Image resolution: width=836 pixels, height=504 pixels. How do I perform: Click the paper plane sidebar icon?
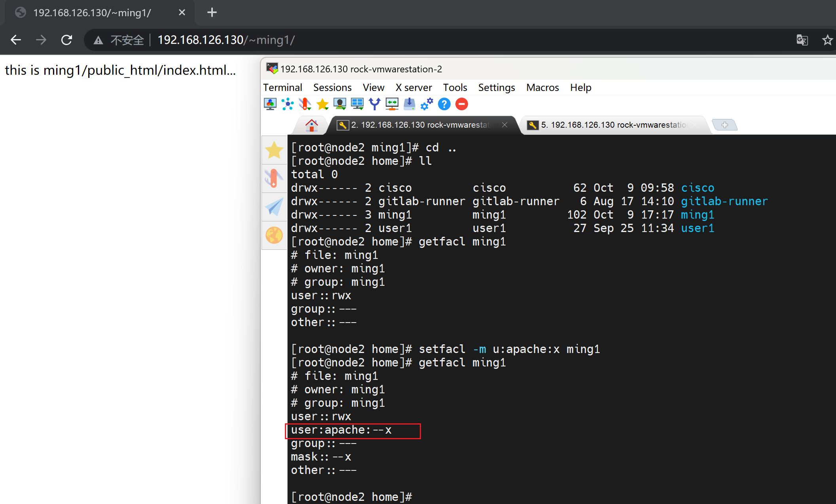(x=274, y=207)
